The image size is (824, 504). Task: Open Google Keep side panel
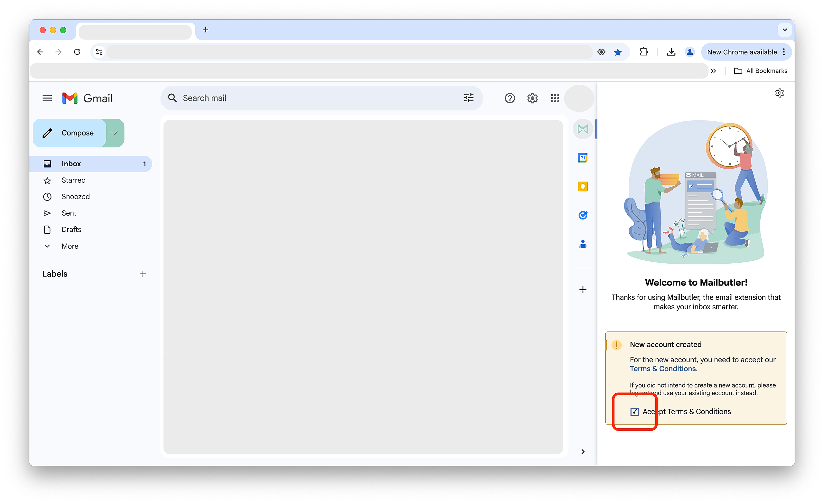[583, 186]
